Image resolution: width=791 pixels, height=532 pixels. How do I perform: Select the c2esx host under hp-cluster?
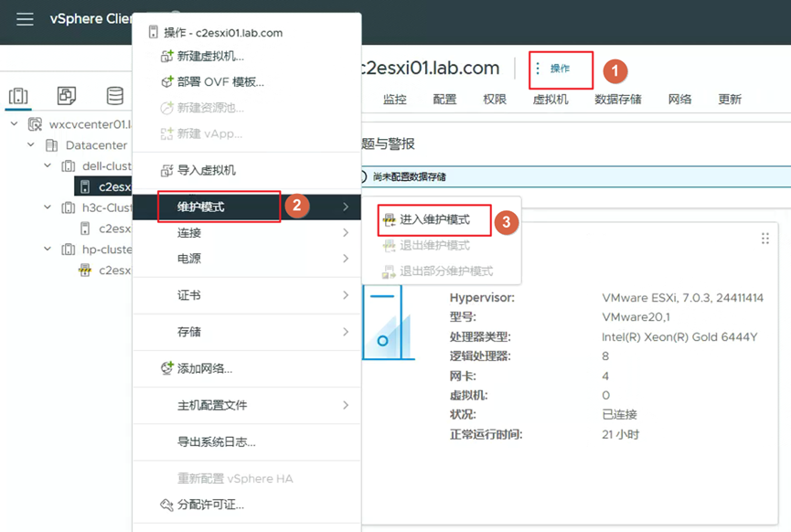coord(115,271)
